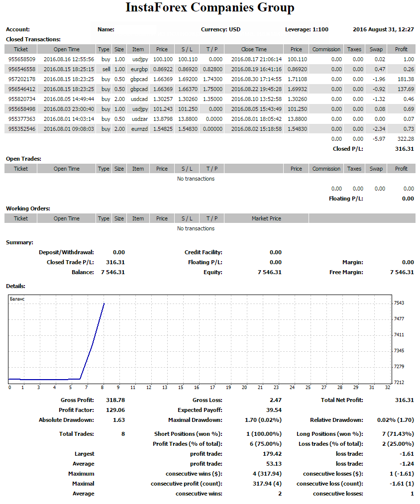Viewport: 420px width, 504px height.
Task: Click total swap value -5.97
Action: (379, 139)
